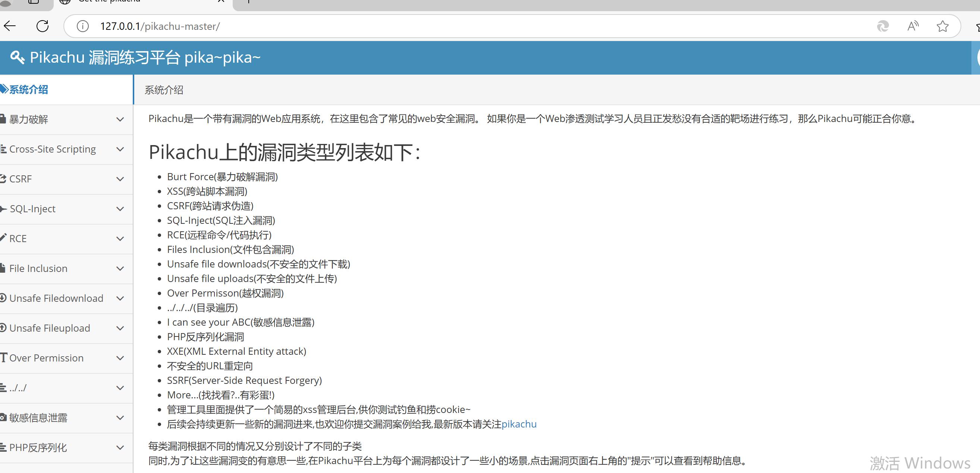Expand the Over Permission section
Screen dimensions: 980x473
coord(120,358)
